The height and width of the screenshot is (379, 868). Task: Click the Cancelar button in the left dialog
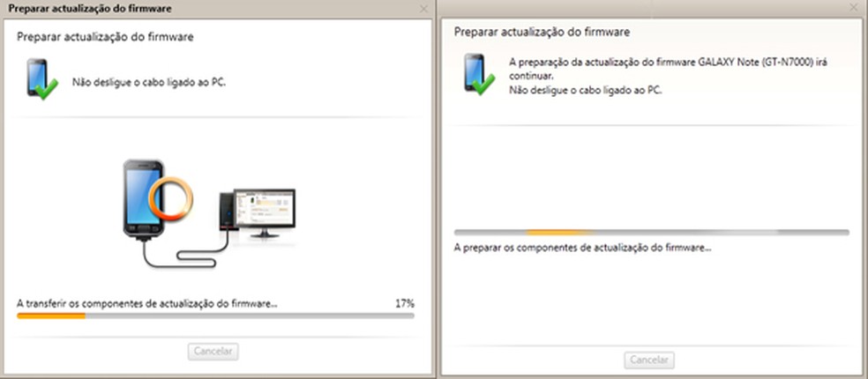click(x=213, y=352)
